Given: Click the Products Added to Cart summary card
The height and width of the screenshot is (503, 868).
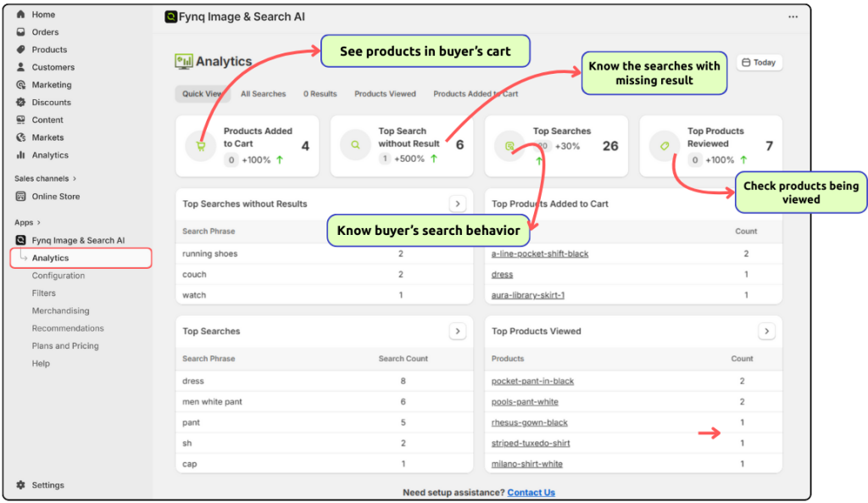Looking at the screenshot, I should [x=248, y=146].
